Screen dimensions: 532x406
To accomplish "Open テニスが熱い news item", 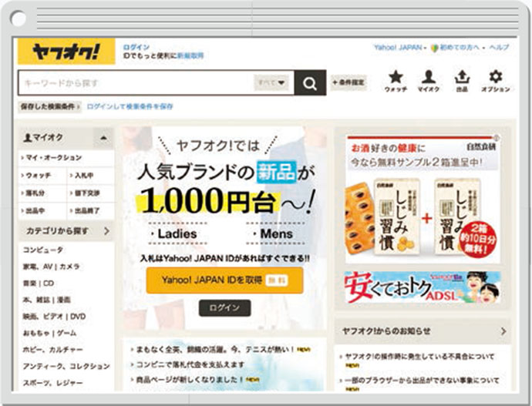I will coord(215,350).
